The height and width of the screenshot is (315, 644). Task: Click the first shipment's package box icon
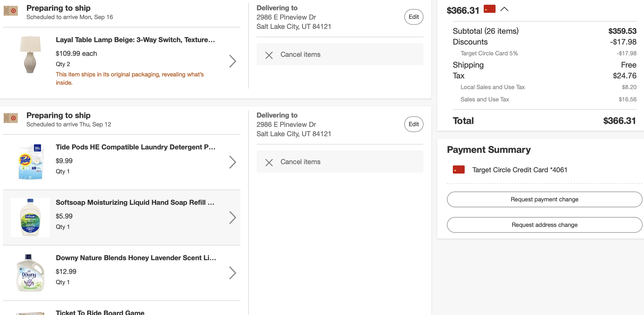point(11,11)
